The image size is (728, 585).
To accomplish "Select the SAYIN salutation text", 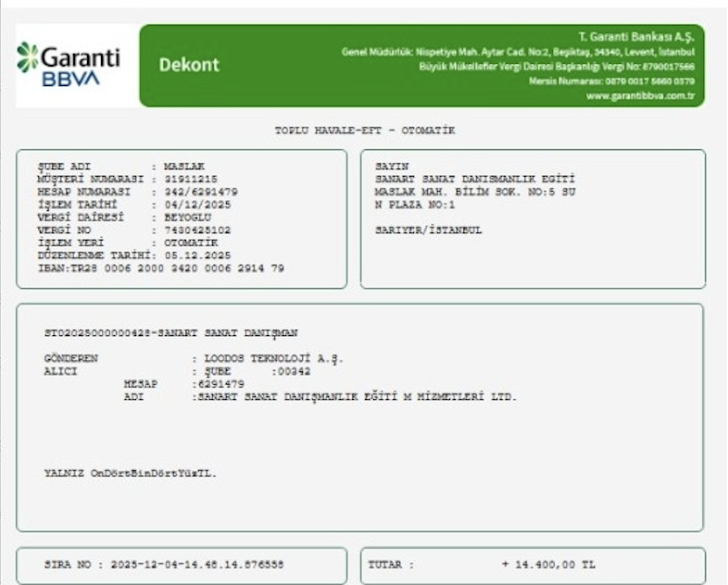I will click(x=392, y=166).
